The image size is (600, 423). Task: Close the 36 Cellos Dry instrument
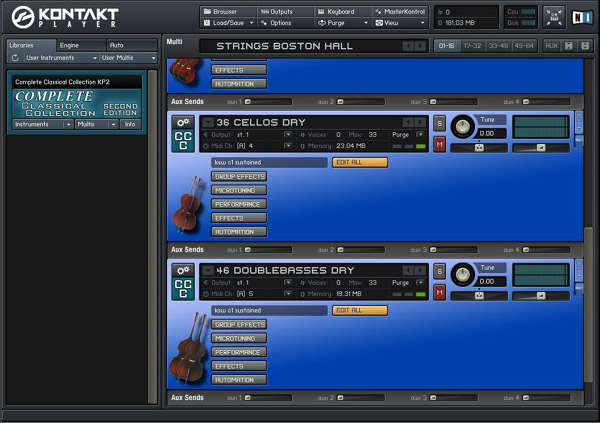coord(579,116)
